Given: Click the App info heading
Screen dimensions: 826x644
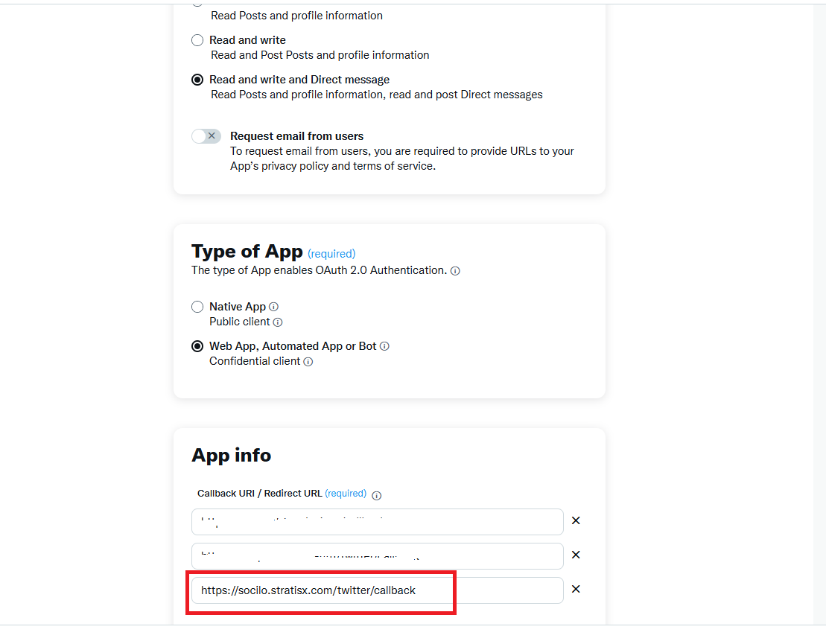Looking at the screenshot, I should 231,456.
